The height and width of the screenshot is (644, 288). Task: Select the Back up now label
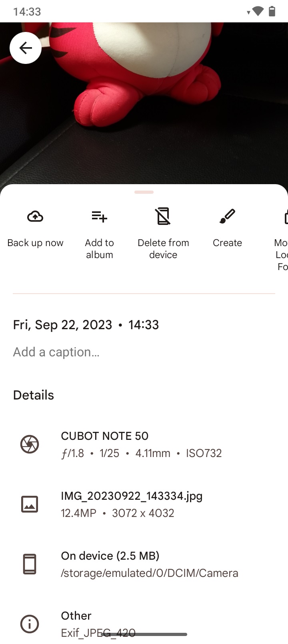[x=35, y=243]
